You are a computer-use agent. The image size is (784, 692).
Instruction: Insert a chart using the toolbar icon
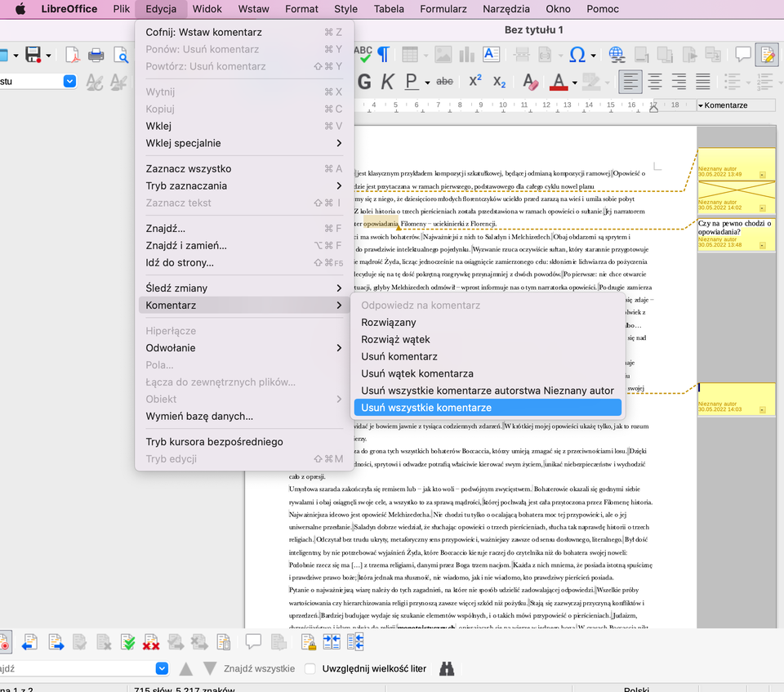click(466, 56)
